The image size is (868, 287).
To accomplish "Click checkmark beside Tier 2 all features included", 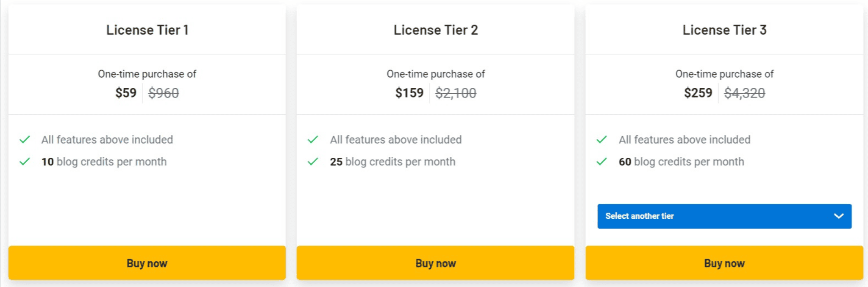I will [313, 139].
